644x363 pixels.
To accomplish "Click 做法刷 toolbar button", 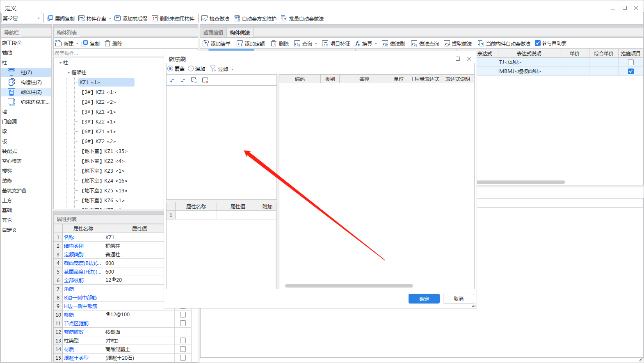I will point(393,43).
